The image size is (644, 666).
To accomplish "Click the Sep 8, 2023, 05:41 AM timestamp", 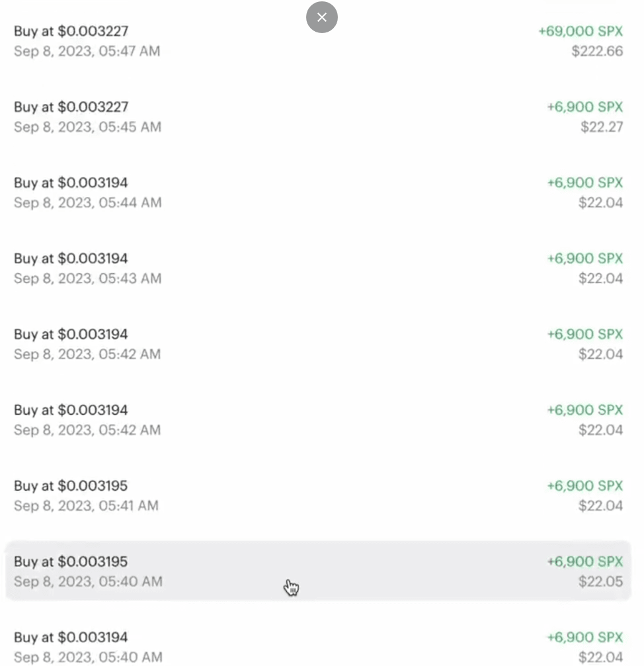I will point(86,505).
